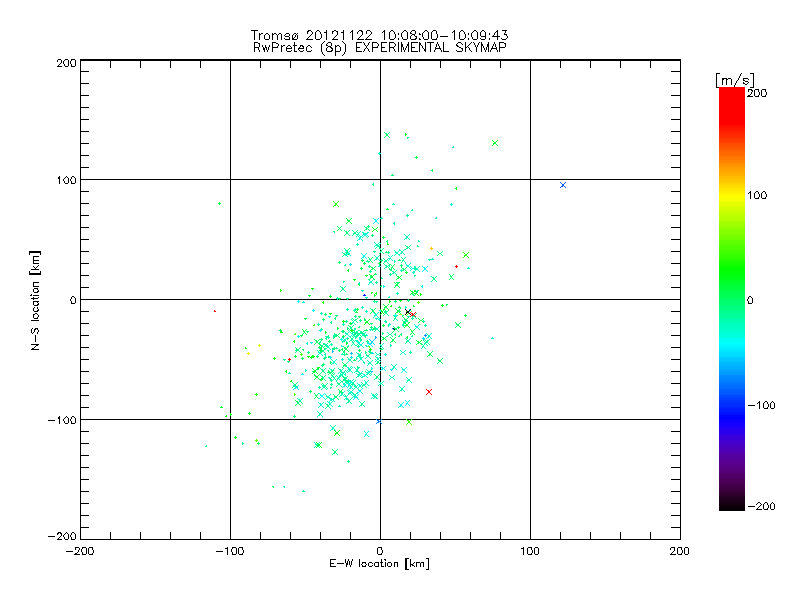This screenshot has height=600, width=800.
Task: Click the x-axis tick label '100'
Action: [x=530, y=551]
